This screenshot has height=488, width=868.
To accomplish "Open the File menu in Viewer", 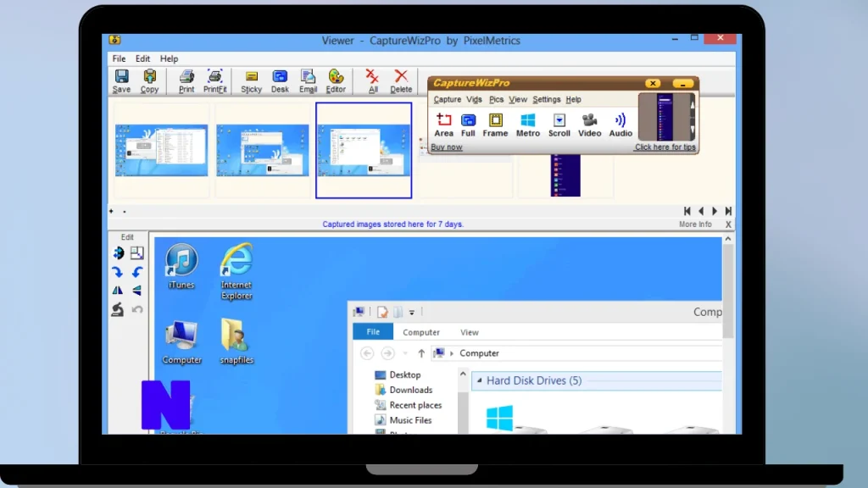I will 119,58.
